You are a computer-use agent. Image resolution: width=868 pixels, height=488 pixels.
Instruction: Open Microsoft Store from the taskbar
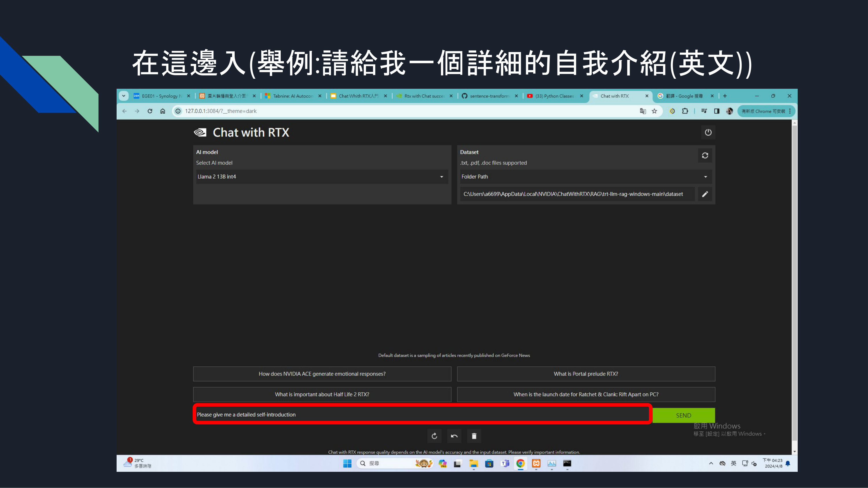(x=489, y=464)
